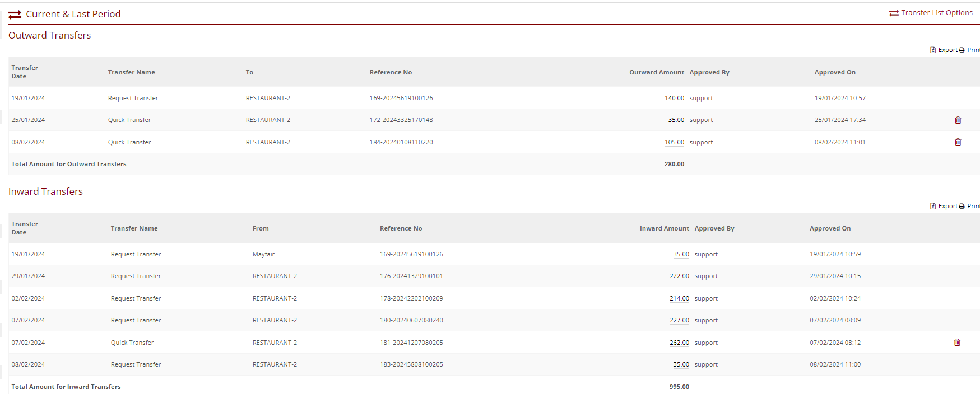Open the 214.00 inward amount link

[x=679, y=298]
